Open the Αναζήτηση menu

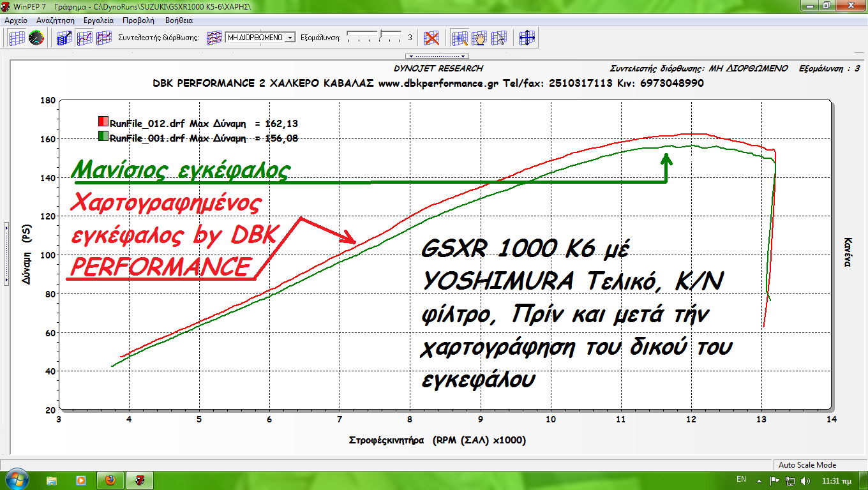click(56, 20)
